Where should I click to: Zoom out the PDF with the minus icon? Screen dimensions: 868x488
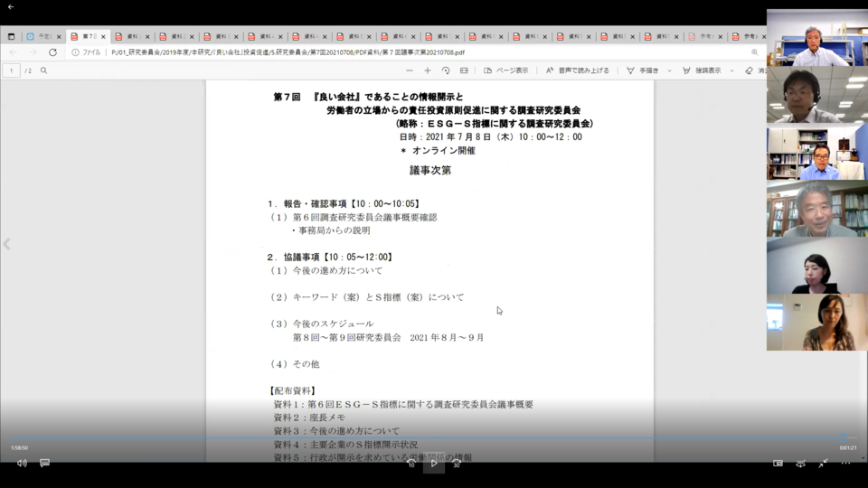409,70
